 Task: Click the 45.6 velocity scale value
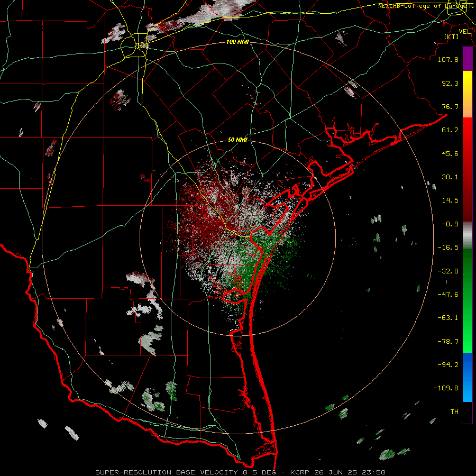click(450, 153)
